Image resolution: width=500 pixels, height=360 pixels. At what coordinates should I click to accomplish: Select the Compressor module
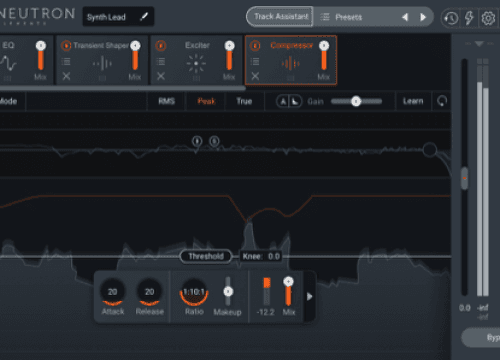click(x=291, y=60)
